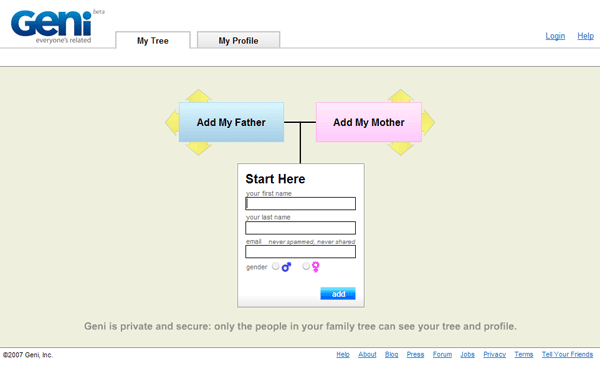Click the Add My Mother box

[x=369, y=122]
